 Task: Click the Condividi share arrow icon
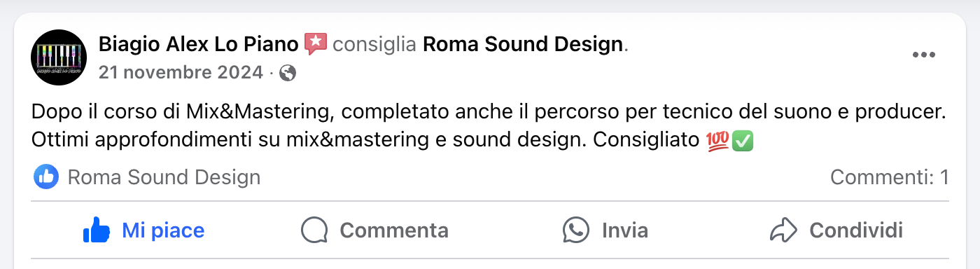click(783, 230)
